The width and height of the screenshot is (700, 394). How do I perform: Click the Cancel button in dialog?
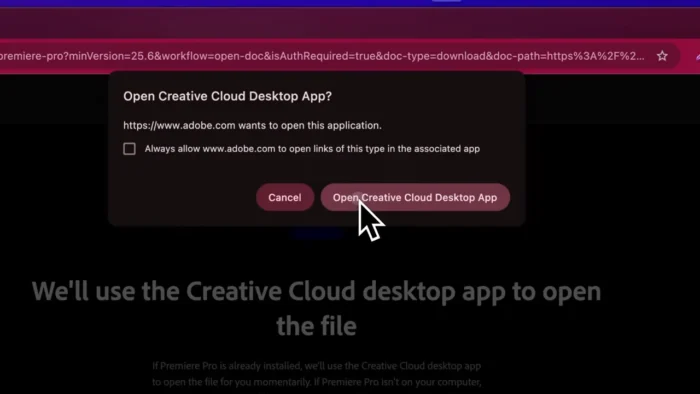pyautogui.click(x=285, y=197)
